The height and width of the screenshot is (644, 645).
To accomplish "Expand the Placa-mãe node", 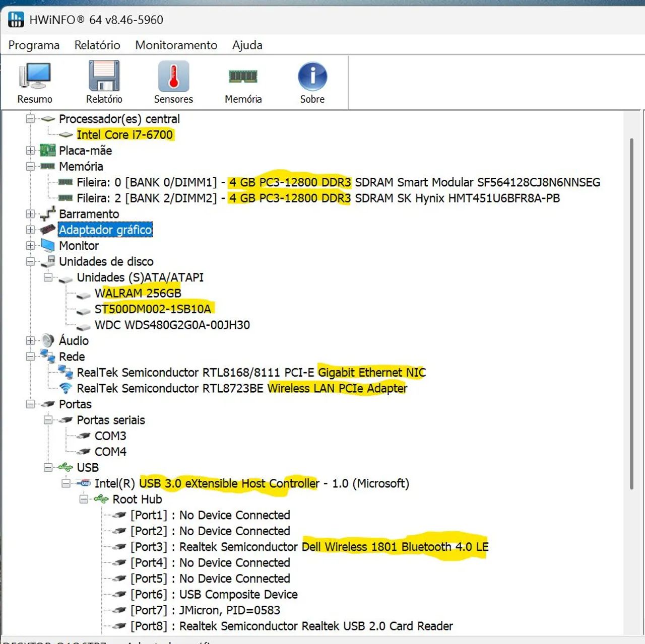I will [x=30, y=150].
